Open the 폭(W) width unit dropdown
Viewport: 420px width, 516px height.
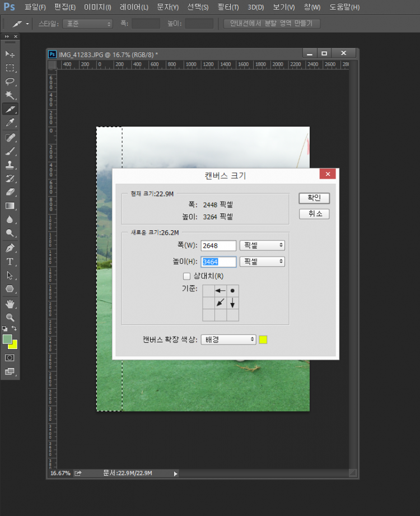click(x=262, y=245)
